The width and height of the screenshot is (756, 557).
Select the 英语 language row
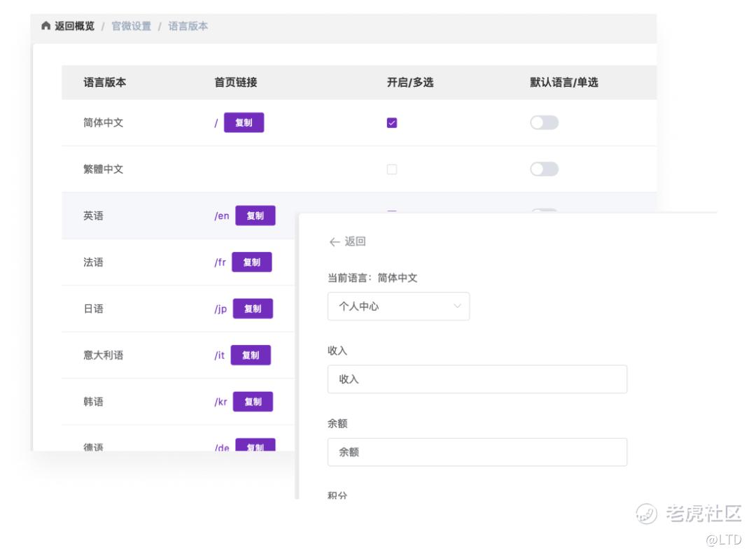[x=93, y=216]
